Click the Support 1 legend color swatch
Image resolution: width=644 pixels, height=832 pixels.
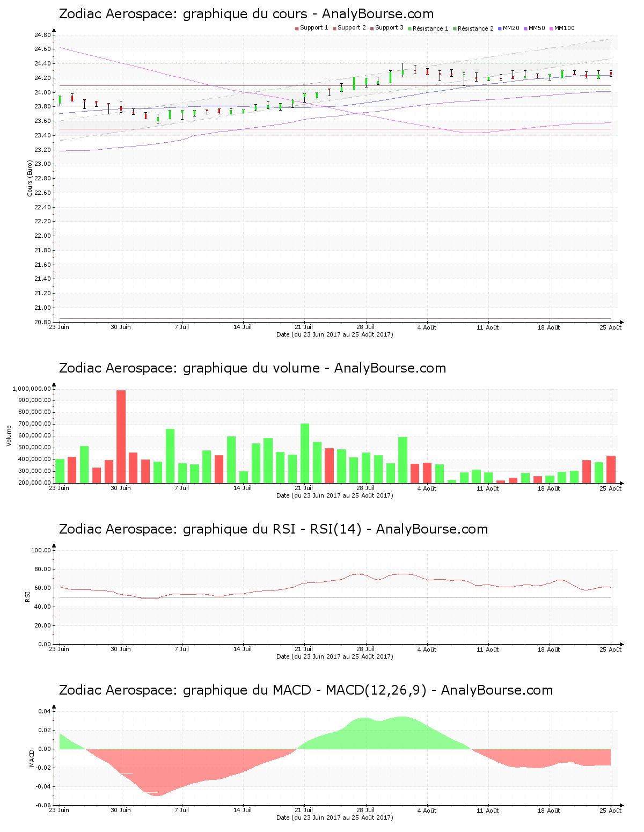297,28
